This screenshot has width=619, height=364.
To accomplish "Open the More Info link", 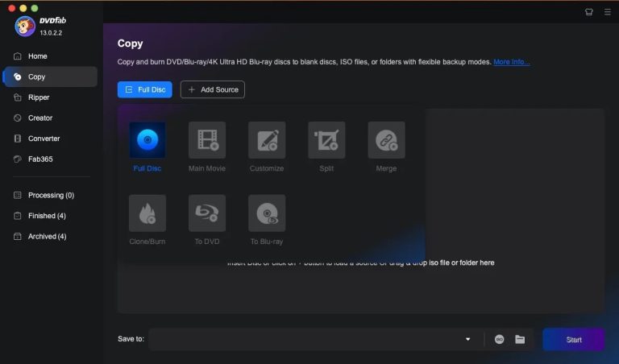I will coord(512,62).
